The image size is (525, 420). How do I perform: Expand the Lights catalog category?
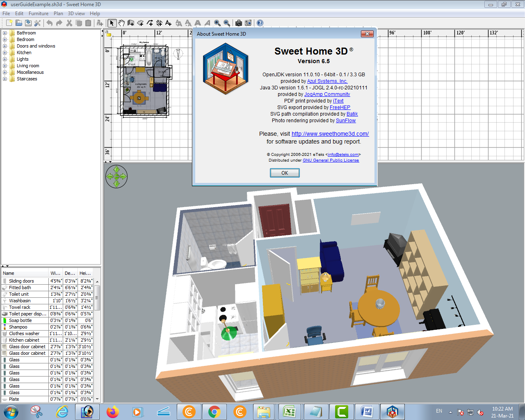pos(5,59)
